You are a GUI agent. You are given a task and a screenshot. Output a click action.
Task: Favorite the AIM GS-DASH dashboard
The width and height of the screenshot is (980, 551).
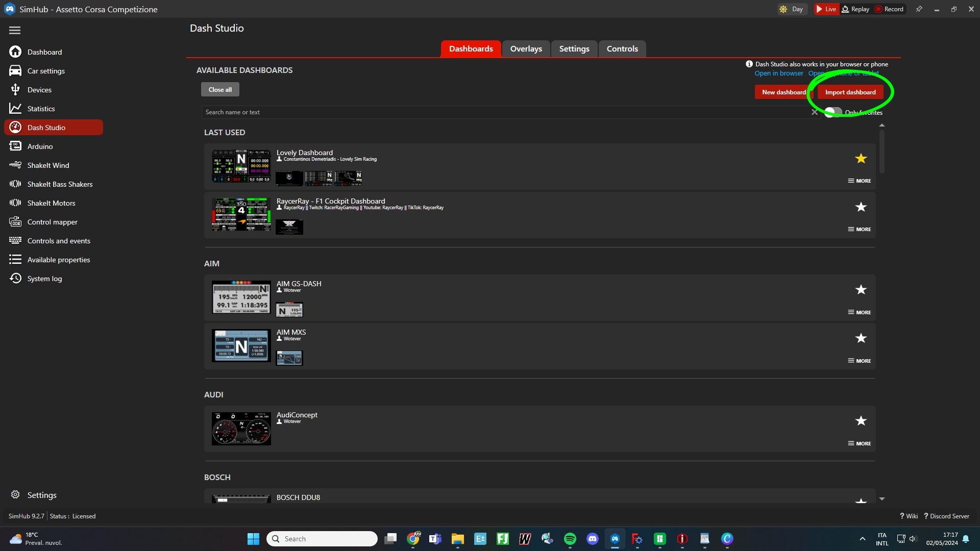pyautogui.click(x=861, y=290)
